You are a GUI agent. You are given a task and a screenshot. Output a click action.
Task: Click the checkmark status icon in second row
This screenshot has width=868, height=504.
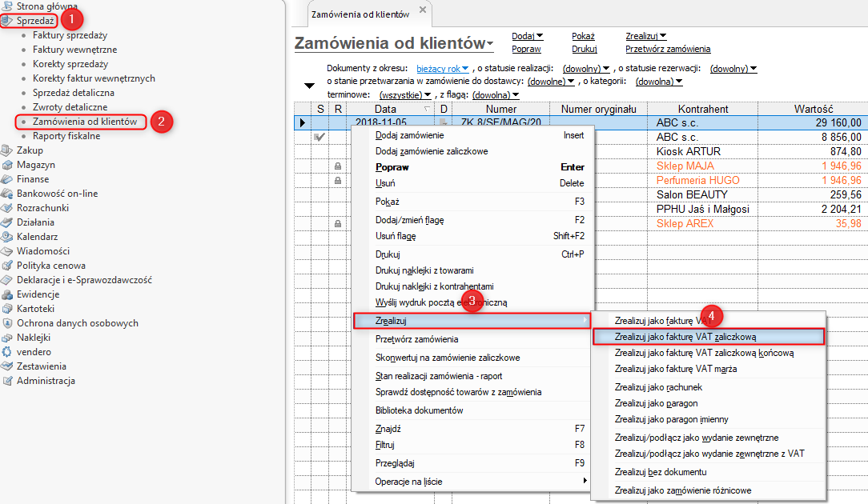coord(319,137)
